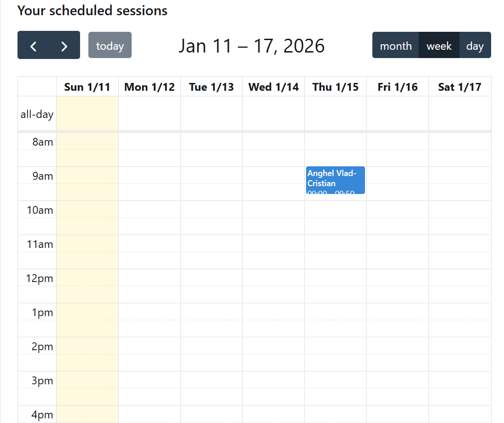
Task: Click the 12pm slot on Wednesday 1/14
Action: (x=273, y=278)
